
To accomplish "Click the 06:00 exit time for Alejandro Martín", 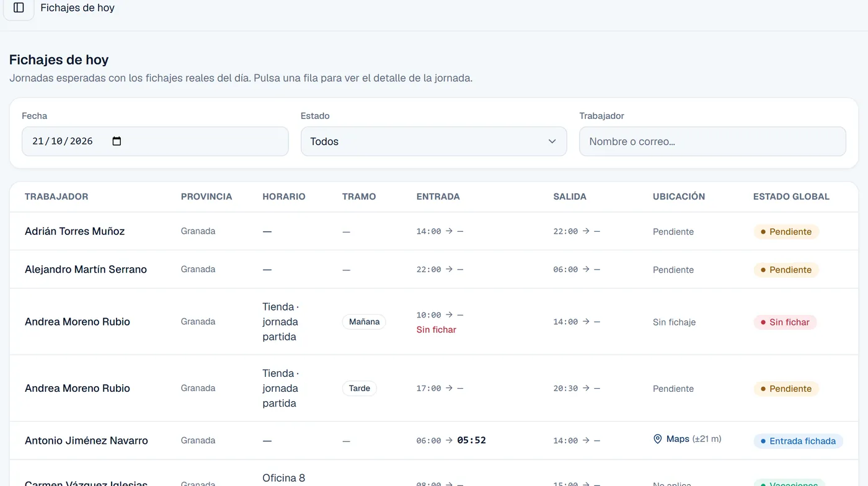I will (565, 269).
